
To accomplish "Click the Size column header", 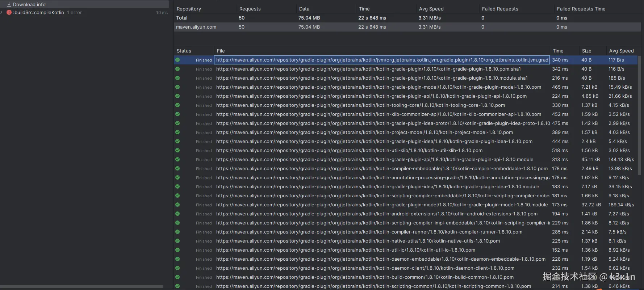I will coord(587,51).
